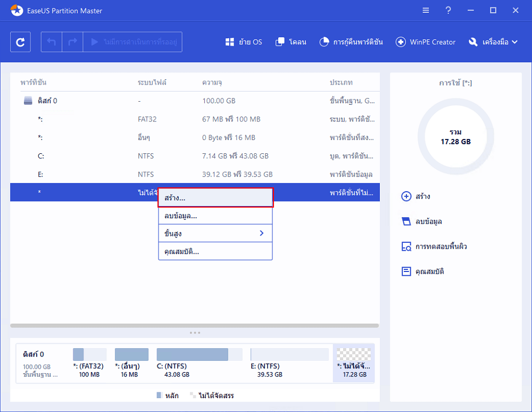Viewport: 532px width, 412px height.
Task: Launch WinPE Creator
Action: 426,42
